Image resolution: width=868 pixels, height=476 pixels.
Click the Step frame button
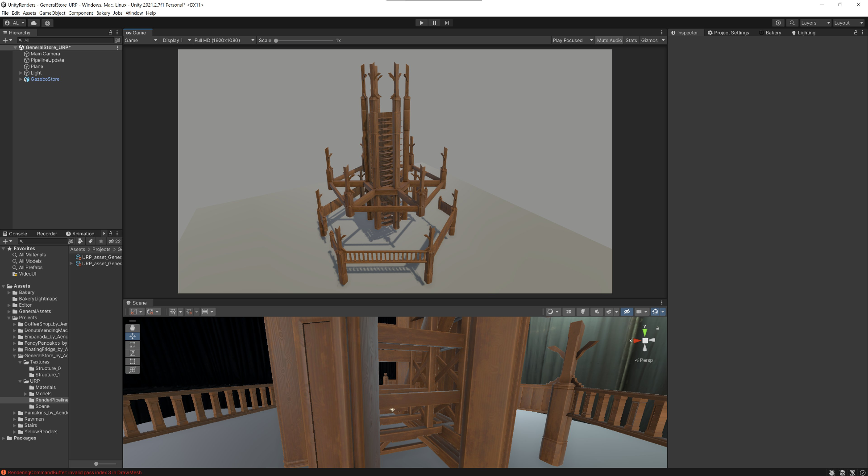pos(447,23)
